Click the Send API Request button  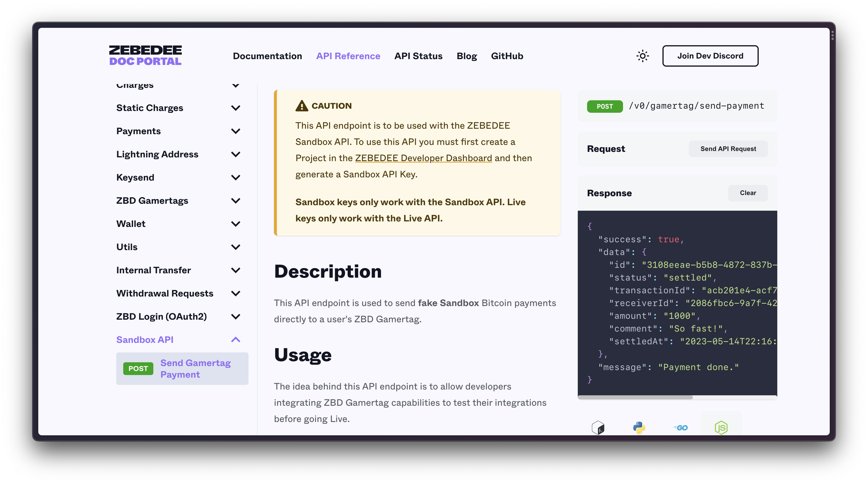728,149
